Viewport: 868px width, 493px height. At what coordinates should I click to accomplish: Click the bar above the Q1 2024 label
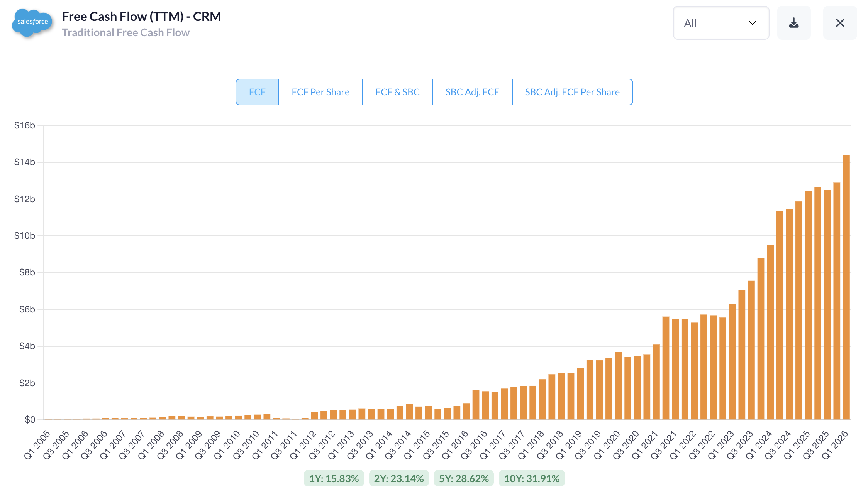click(770, 332)
